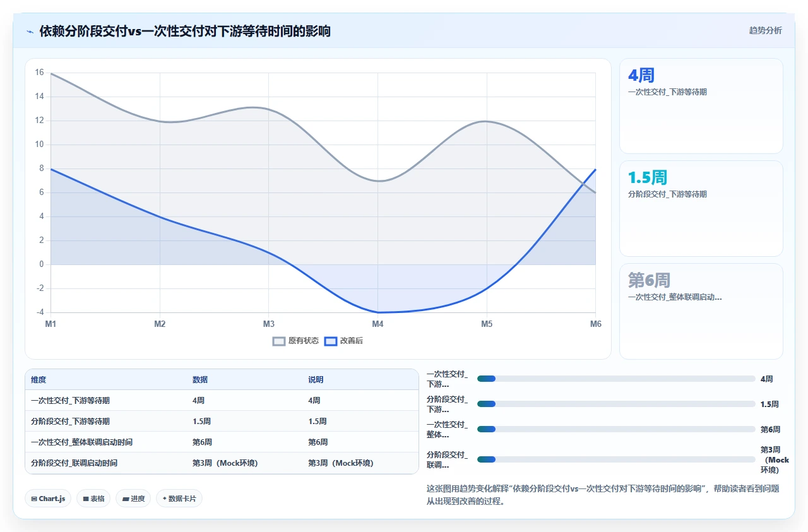Click the progress bar ending in 第6周

616,429
